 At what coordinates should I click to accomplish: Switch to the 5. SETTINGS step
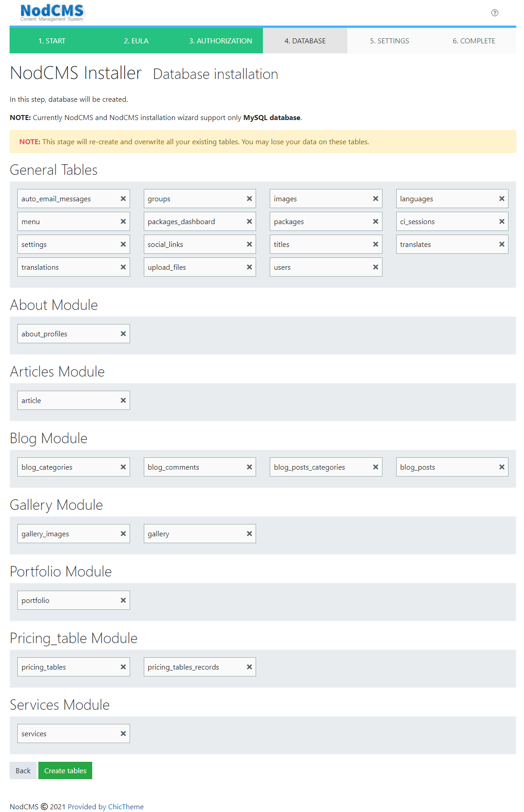pyautogui.click(x=389, y=41)
